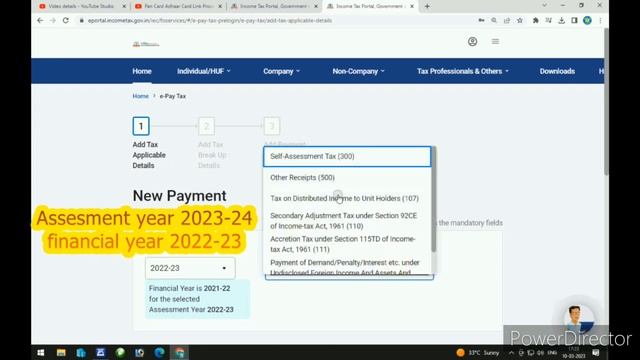Open the Chrome three-dot menu
The image size is (640, 360).
tap(600, 20)
